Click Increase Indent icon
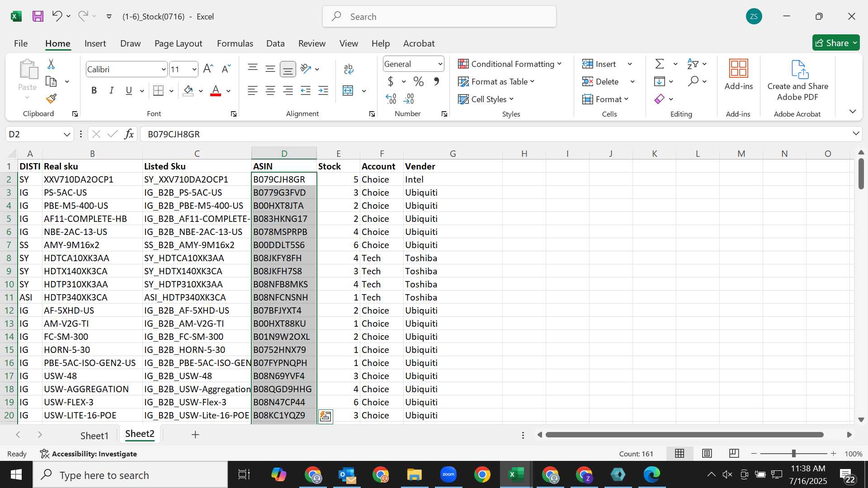 323,91
